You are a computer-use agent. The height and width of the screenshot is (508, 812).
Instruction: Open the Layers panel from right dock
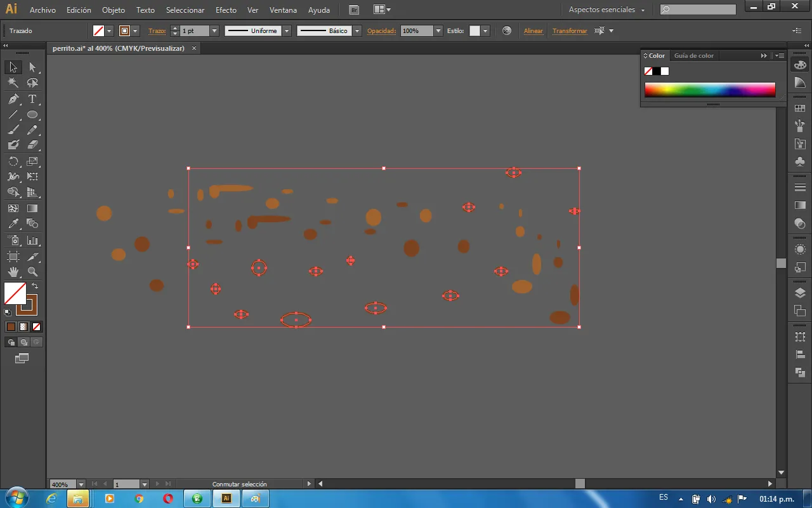tap(800, 293)
